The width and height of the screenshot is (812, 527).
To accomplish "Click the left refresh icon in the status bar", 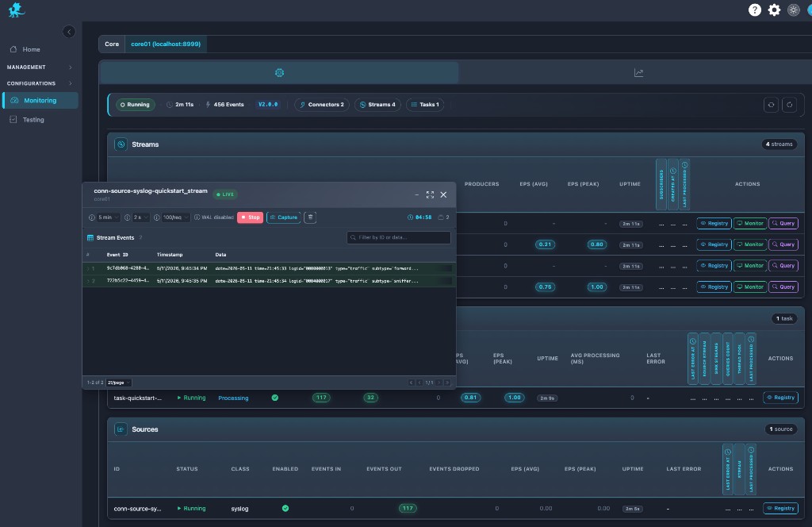I will [x=771, y=105].
